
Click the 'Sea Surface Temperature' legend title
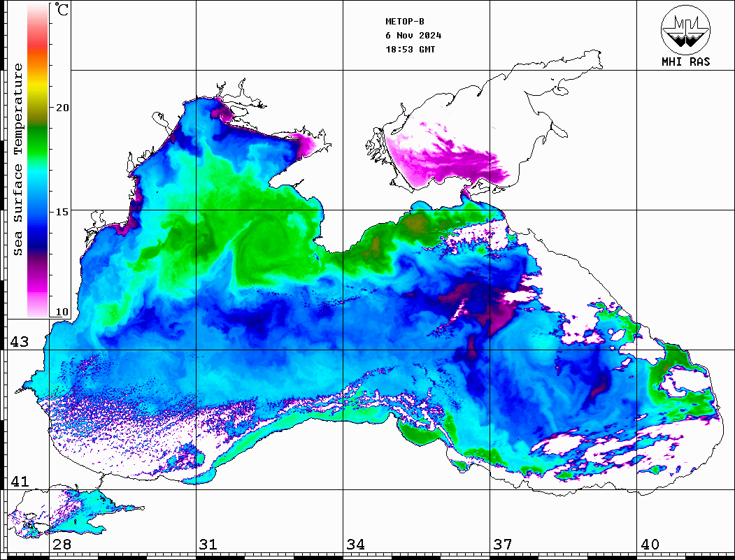pos(17,159)
